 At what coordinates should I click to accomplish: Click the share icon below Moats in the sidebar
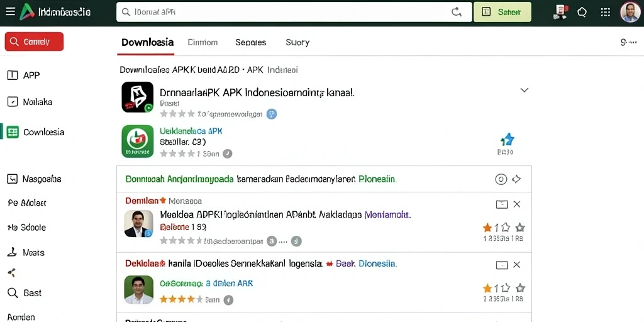(x=12, y=272)
